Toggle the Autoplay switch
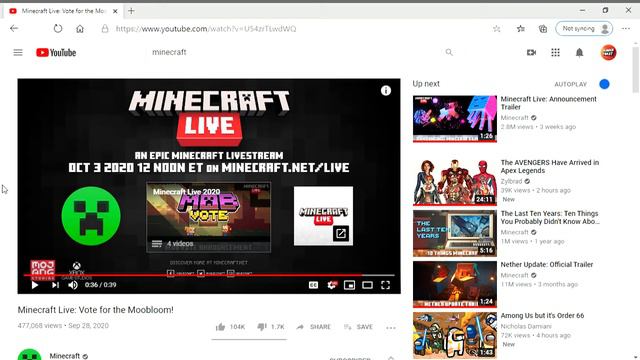 click(x=604, y=84)
